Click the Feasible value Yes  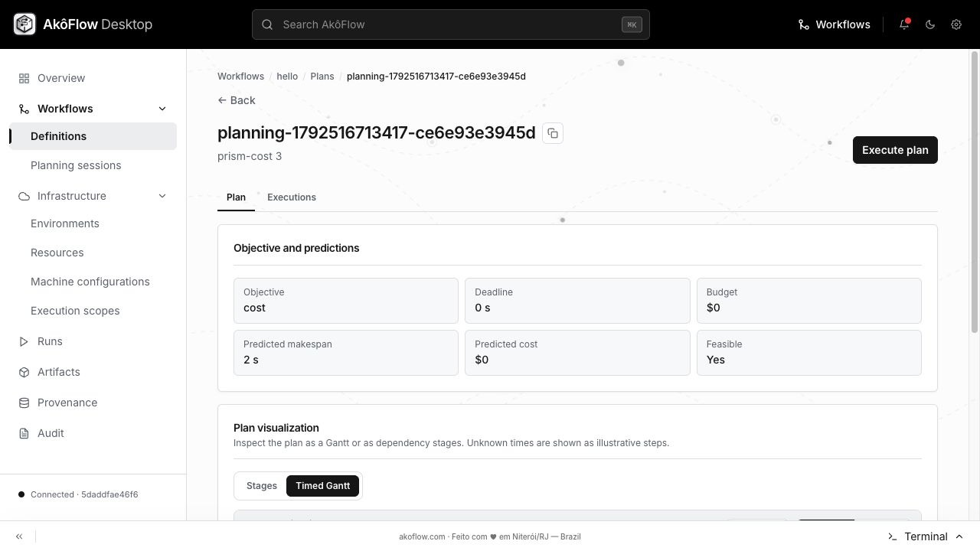click(716, 360)
